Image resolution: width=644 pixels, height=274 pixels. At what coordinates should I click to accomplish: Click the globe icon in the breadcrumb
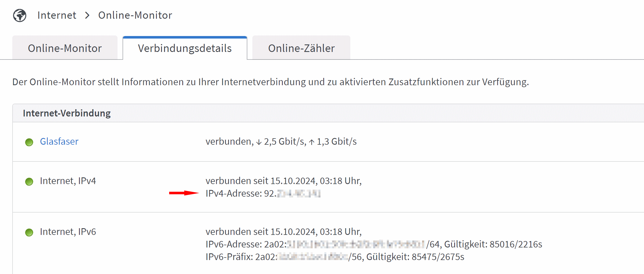20,15
